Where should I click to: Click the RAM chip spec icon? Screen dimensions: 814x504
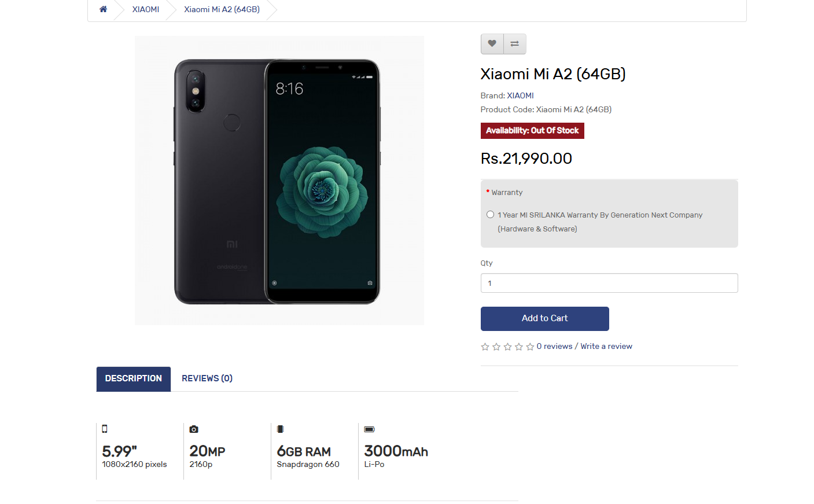[x=281, y=429]
